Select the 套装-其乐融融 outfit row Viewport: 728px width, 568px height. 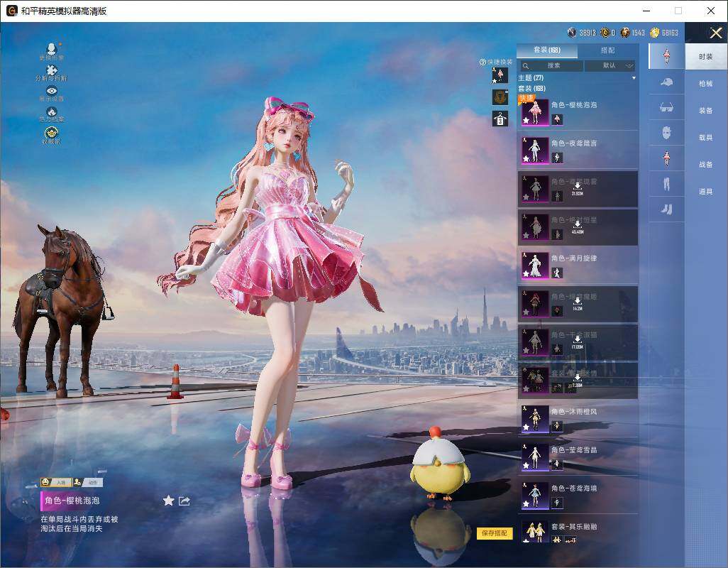tap(577, 532)
